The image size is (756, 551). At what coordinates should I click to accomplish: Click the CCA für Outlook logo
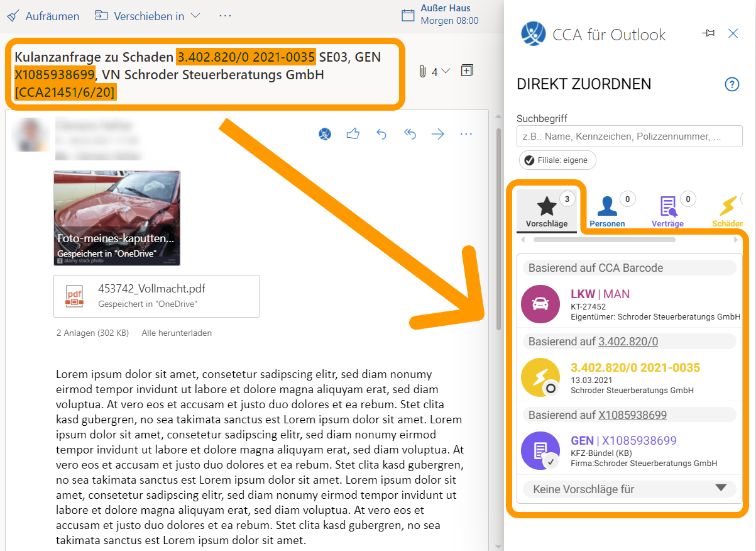534,34
